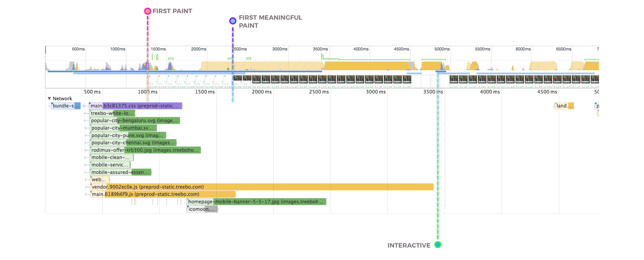The image size is (644, 260).
Task: Click the land... request bar
Action: click(x=564, y=106)
